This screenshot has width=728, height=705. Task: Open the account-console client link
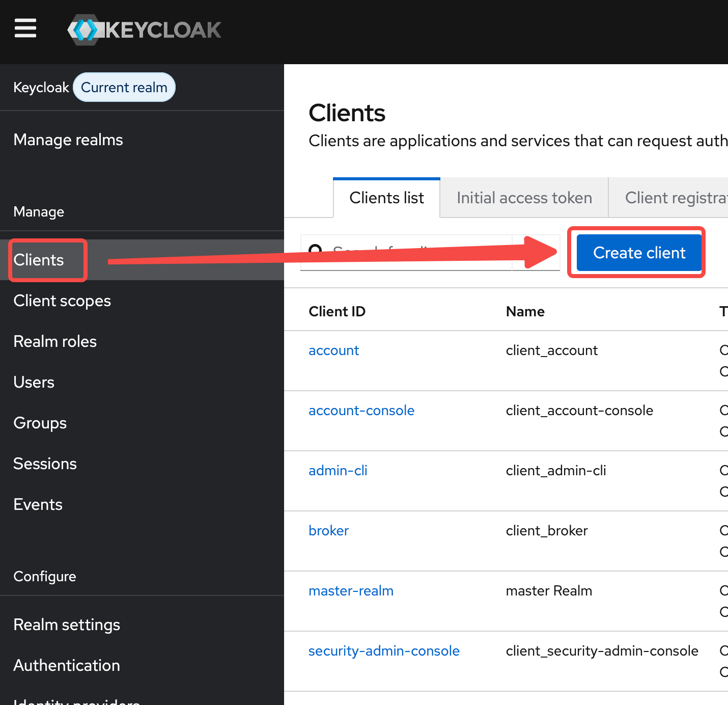click(x=361, y=411)
